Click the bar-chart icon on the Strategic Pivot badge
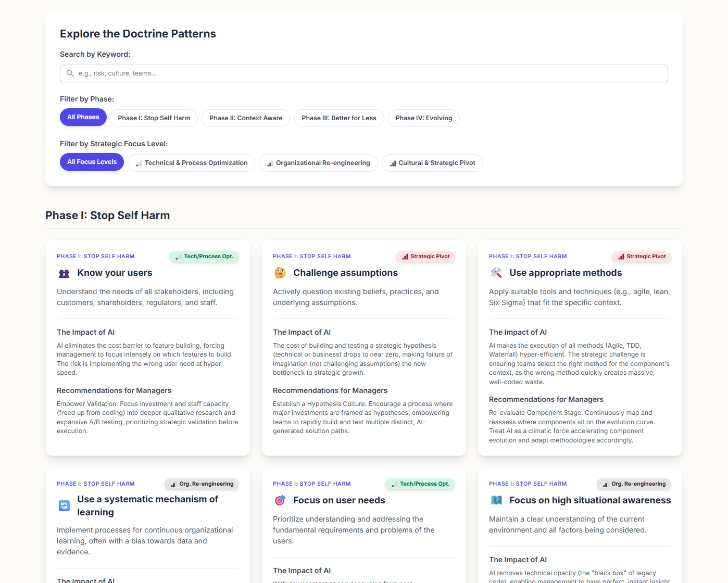This screenshot has height=583, width=728. 406,256
